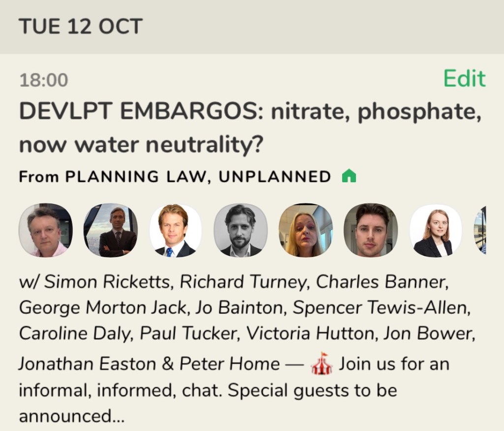This screenshot has height=431, width=504.
Task: Tap avatar of man with crossed arms
Action: point(110,231)
